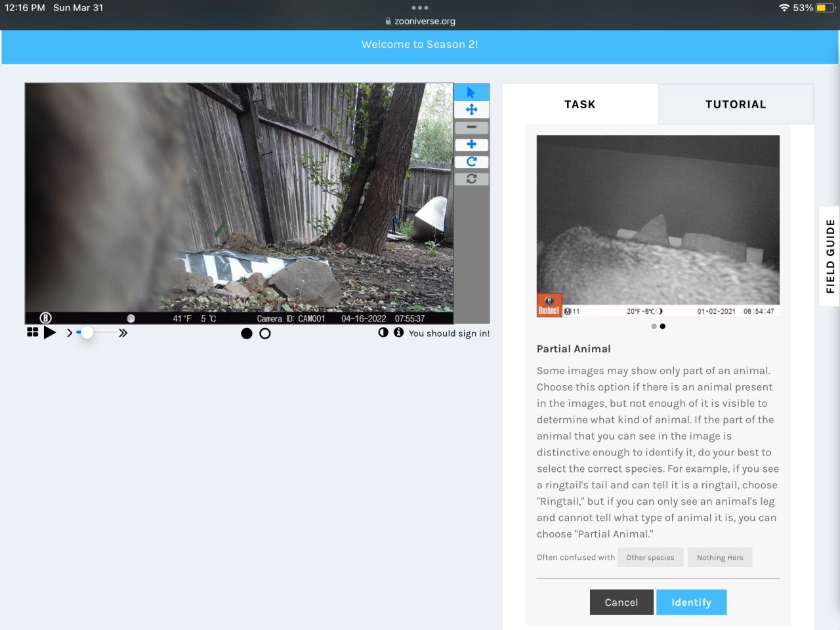840x630 pixels.
Task: Open the grid view of frames
Action: [32, 333]
